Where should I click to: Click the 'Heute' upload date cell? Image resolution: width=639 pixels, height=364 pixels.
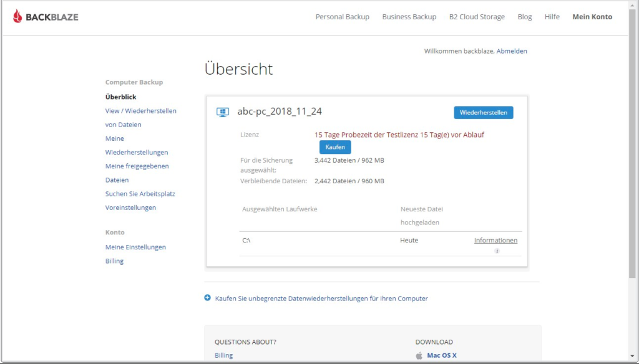tap(409, 240)
